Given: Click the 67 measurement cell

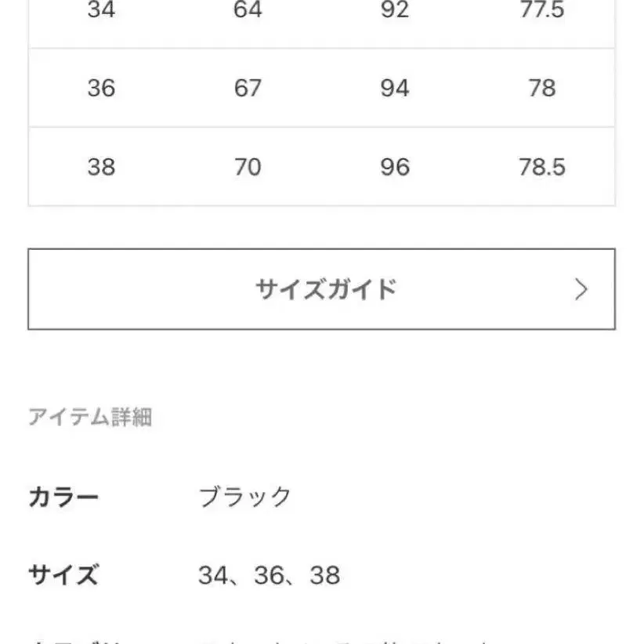Looking at the screenshot, I should [x=248, y=88].
